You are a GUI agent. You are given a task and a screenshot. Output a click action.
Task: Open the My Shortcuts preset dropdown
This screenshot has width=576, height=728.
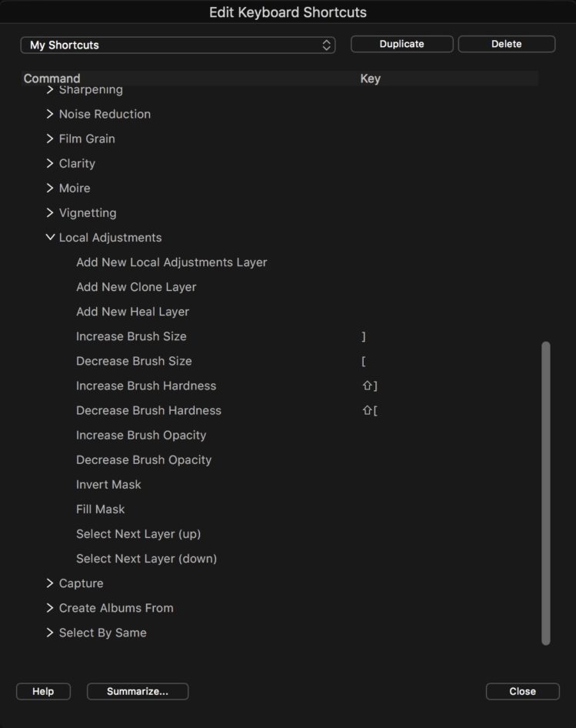(x=178, y=45)
